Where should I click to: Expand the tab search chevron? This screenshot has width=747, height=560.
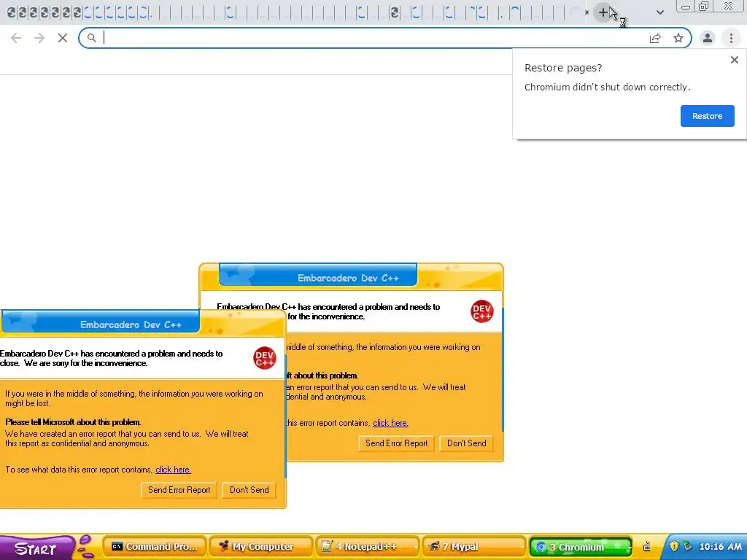[659, 12]
